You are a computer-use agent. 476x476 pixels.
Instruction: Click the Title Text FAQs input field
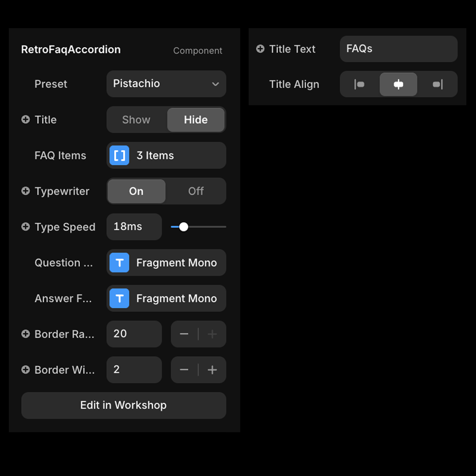pyautogui.click(x=398, y=49)
